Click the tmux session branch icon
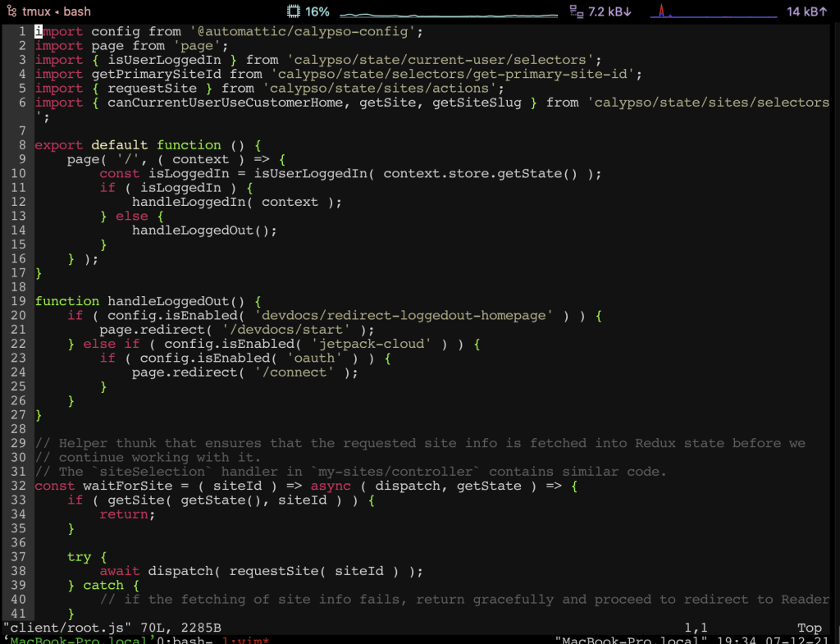 11,11
